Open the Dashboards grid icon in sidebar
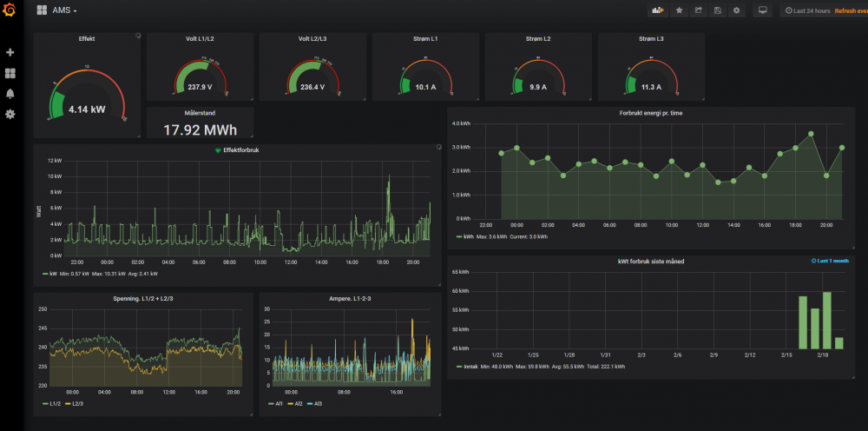 (x=10, y=74)
